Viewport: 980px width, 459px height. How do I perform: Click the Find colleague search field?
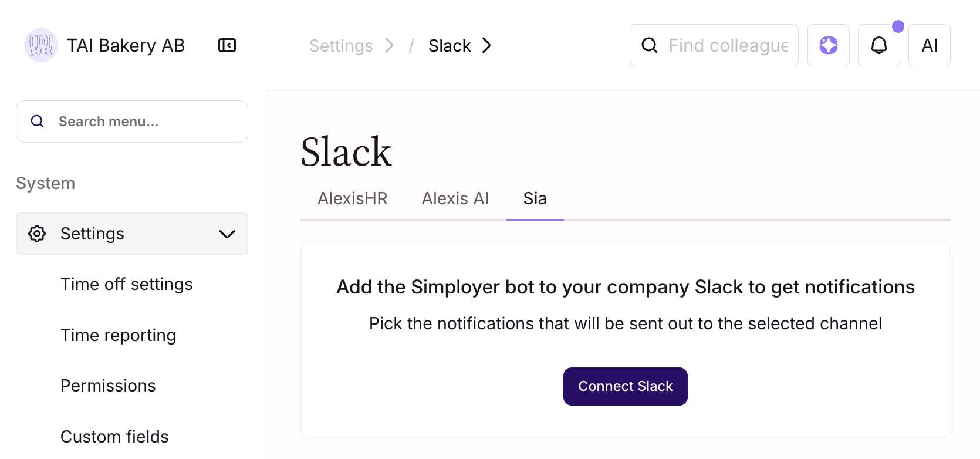[728, 45]
